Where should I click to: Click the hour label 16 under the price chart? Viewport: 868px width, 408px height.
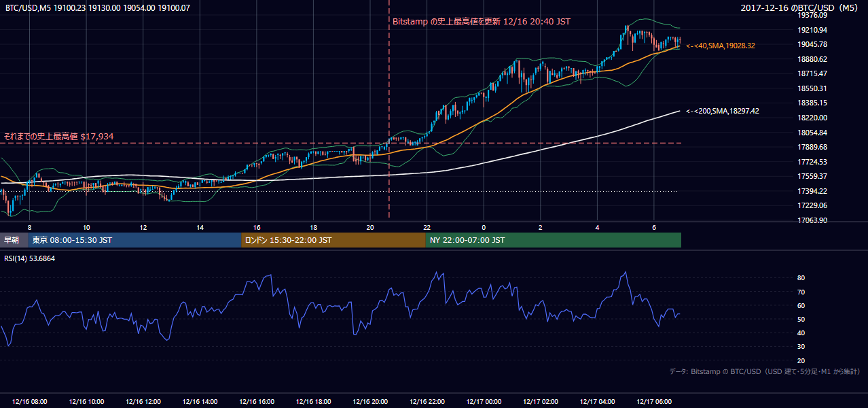(x=257, y=227)
